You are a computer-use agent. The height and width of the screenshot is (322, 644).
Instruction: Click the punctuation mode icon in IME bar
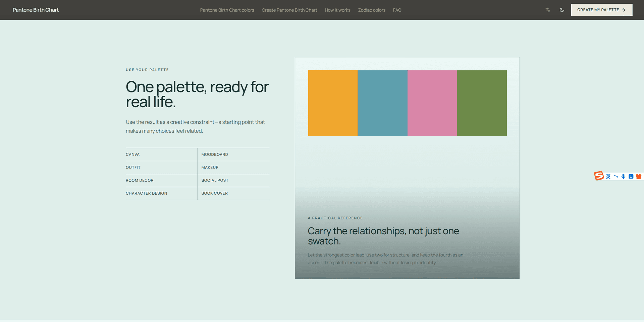tap(616, 177)
